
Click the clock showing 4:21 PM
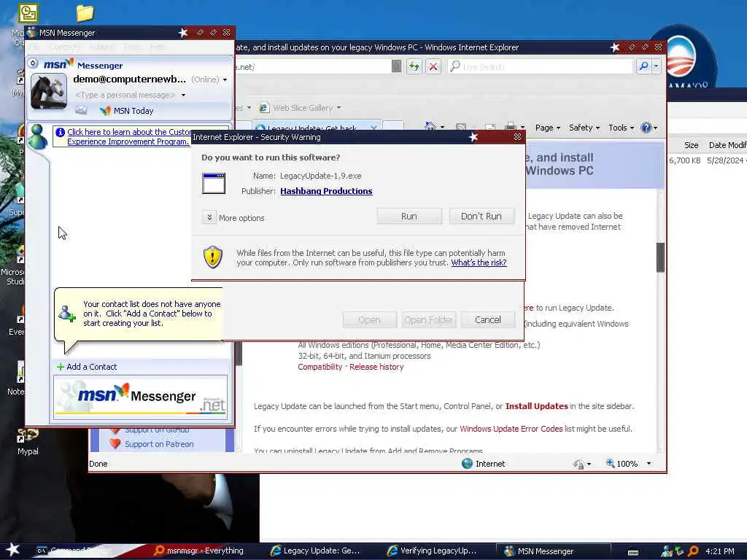point(720,551)
